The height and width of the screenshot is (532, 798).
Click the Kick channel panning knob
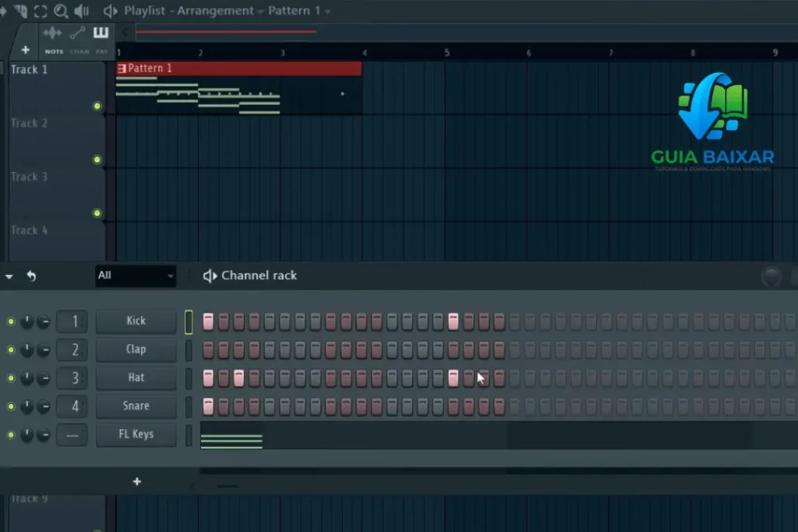pos(26,322)
